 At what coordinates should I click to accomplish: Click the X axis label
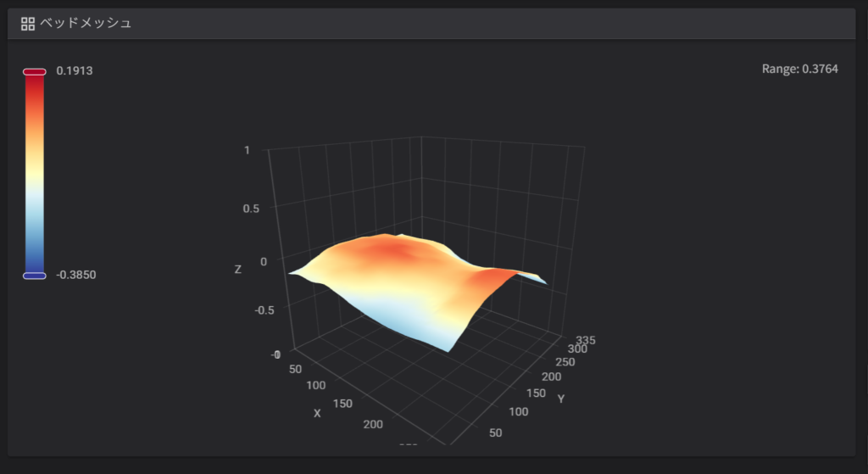(x=317, y=413)
